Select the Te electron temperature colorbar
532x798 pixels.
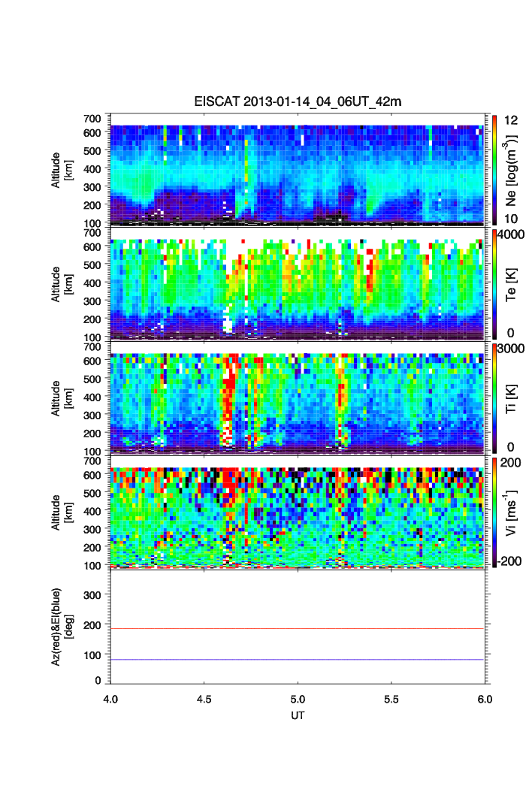pos(494,284)
